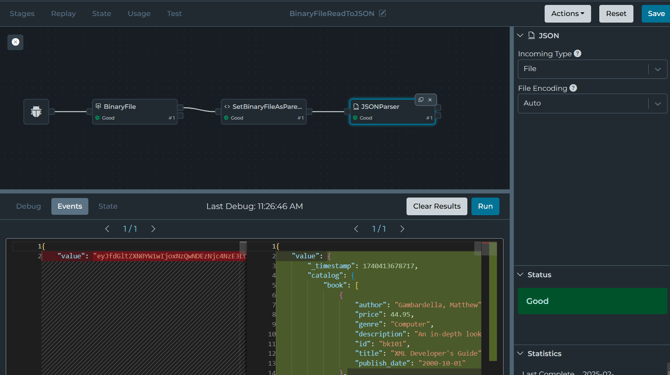Viewport: 670px width, 375px height.
Task: Open the File Encoding help tooltip
Action: 573,88
